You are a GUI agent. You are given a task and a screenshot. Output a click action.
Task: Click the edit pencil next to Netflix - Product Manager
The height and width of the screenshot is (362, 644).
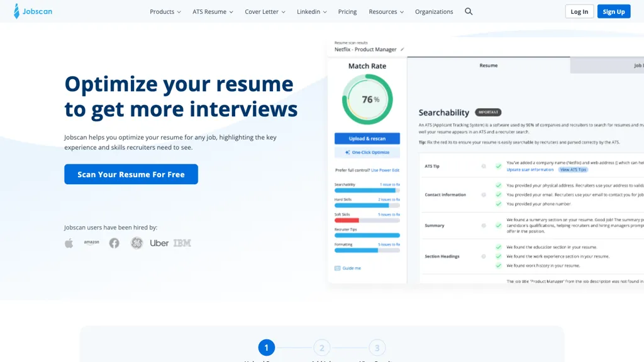tap(402, 50)
